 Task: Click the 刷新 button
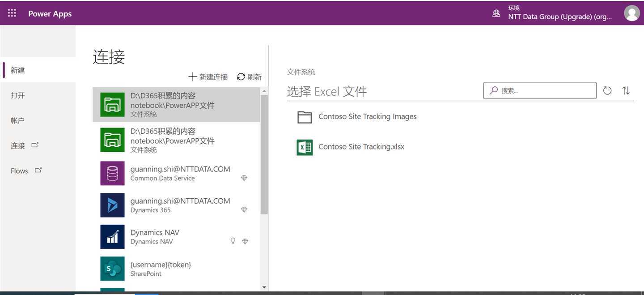249,77
